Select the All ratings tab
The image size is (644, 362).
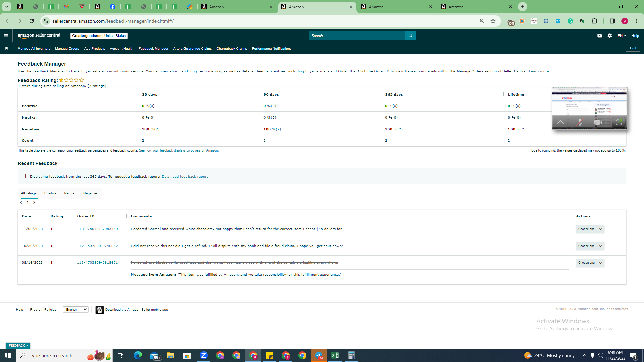pos(29,193)
